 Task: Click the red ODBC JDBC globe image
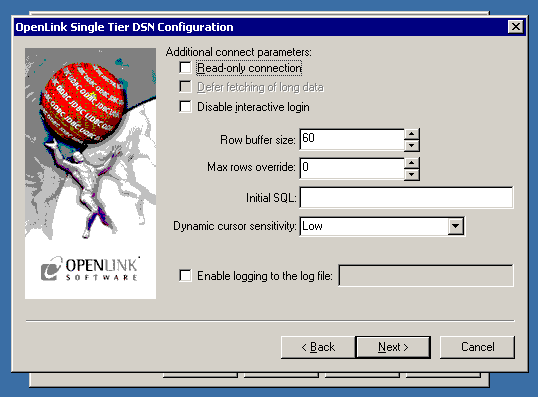82,103
